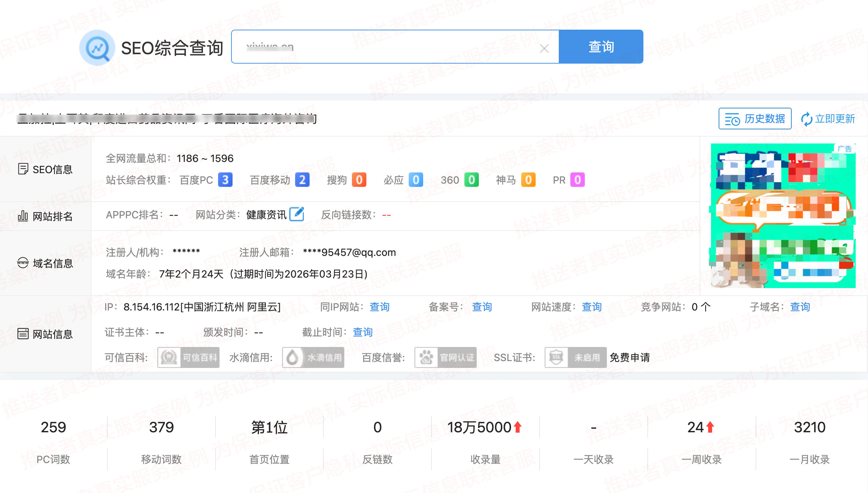
Task: Click the 百度PC weight badge 3
Action: pos(225,180)
